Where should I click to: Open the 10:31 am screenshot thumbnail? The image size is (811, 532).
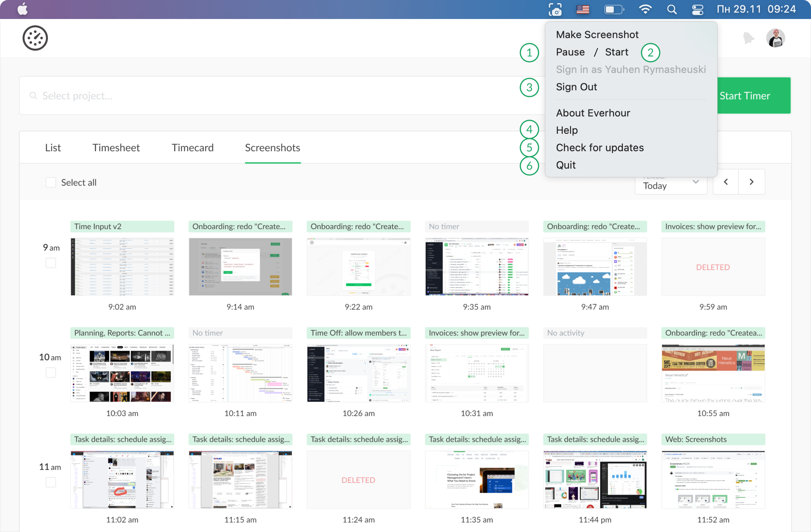click(477, 373)
